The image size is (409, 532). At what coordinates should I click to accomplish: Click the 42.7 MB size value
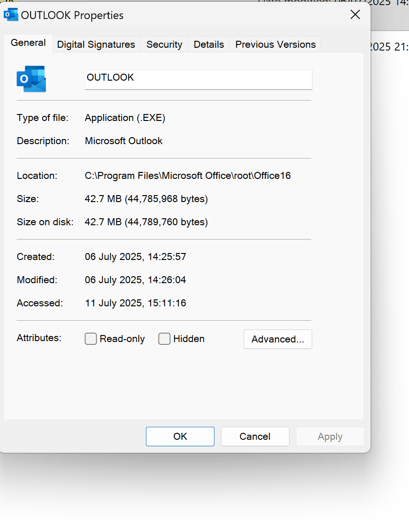tap(145, 199)
